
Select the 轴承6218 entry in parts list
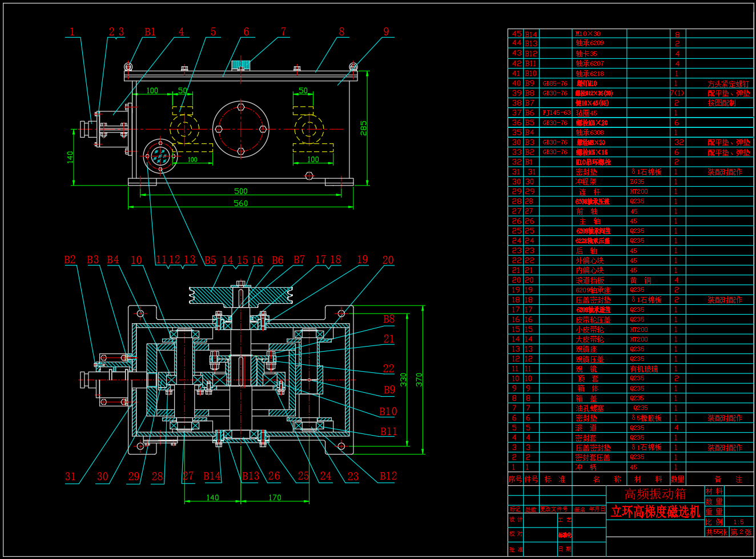(590, 74)
